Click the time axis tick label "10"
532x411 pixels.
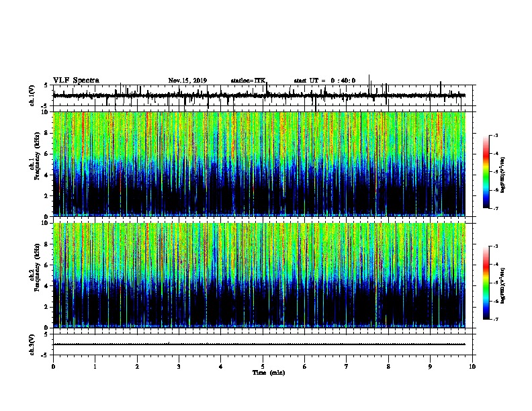click(x=472, y=366)
